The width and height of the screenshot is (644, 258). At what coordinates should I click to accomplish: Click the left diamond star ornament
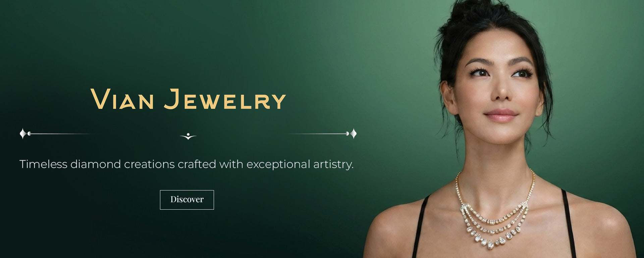(23, 134)
